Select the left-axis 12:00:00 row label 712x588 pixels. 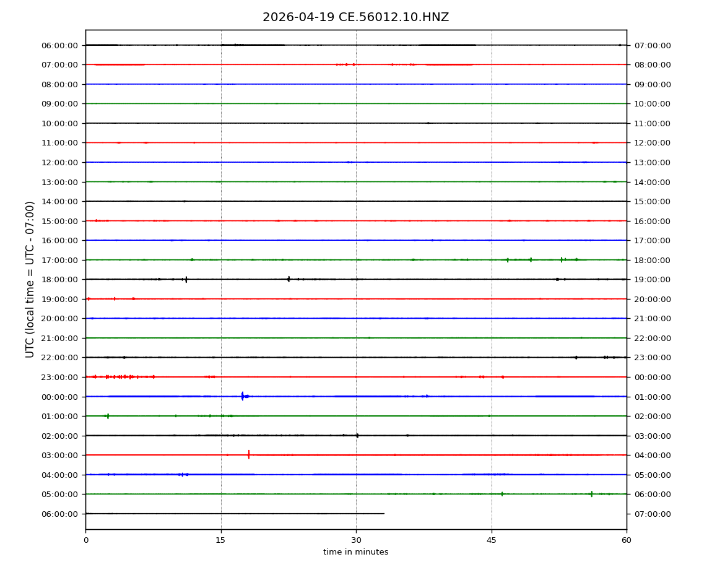click(59, 162)
